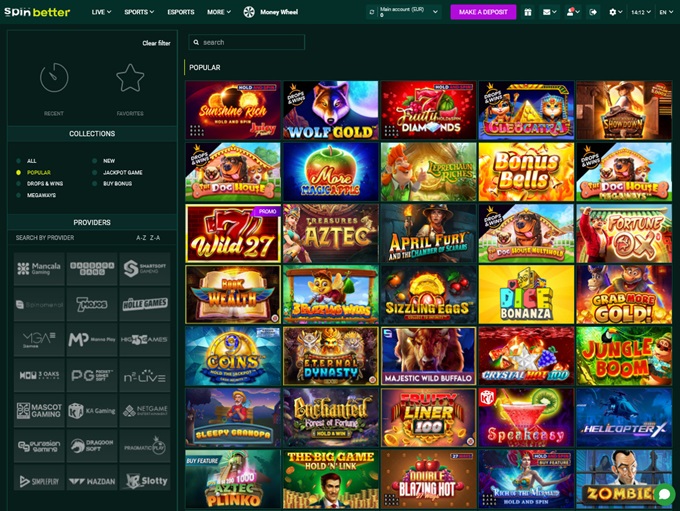The image size is (680, 511).
Task: Sort providers Z-A
Action: pyautogui.click(x=154, y=238)
